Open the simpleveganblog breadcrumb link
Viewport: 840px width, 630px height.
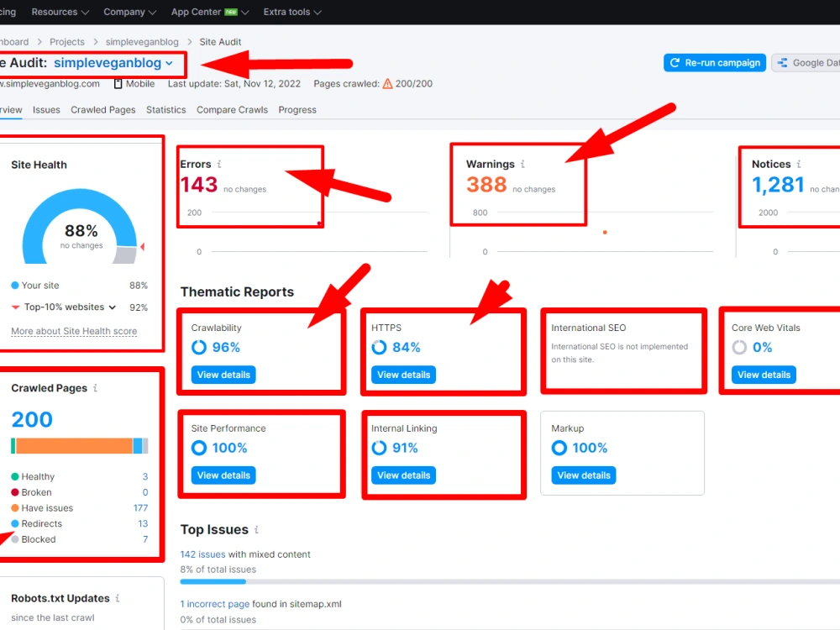coord(142,42)
